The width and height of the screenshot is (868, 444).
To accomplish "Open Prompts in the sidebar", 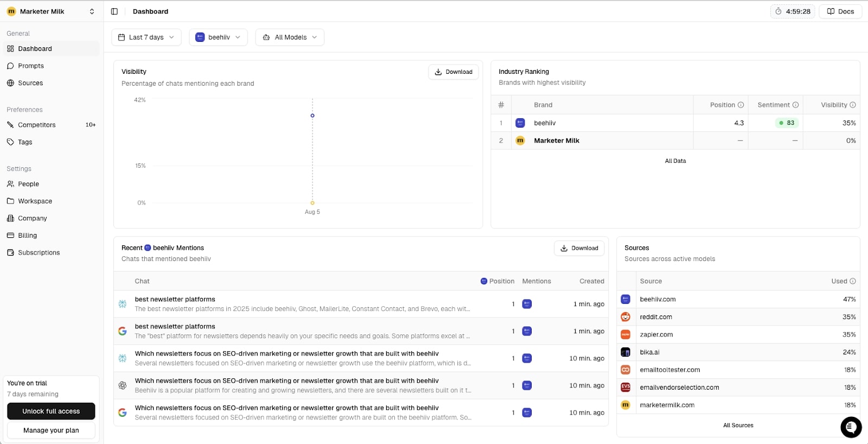I will [51, 66].
